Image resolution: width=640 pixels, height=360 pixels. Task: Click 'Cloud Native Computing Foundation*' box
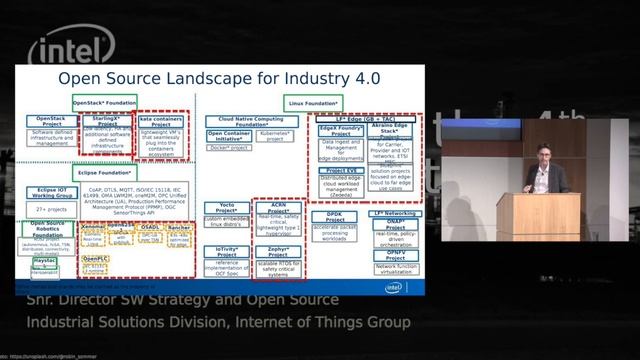tap(252, 122)
